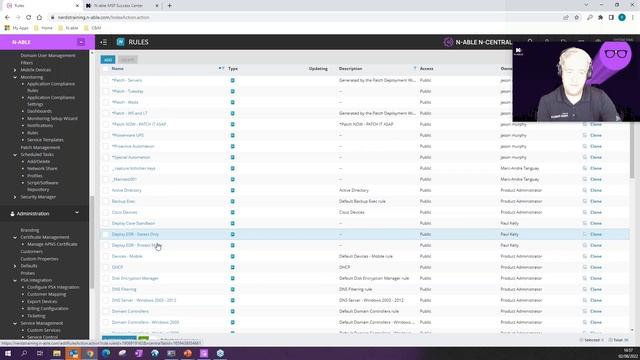Open the browser extensions puzzle icon
This screenshot has height=360, width=640.
tap(600, 18)
